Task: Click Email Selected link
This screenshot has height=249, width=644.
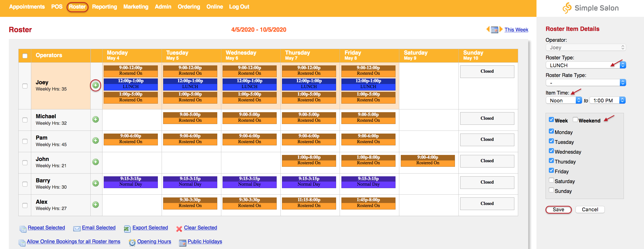Action: [x=99, y=228]
